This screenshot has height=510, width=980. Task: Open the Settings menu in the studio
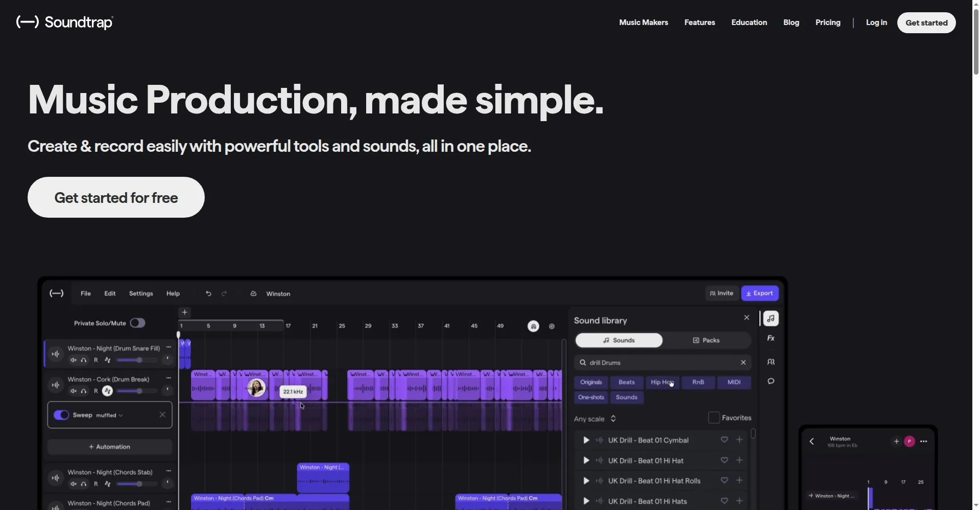[x=141, y=293]
